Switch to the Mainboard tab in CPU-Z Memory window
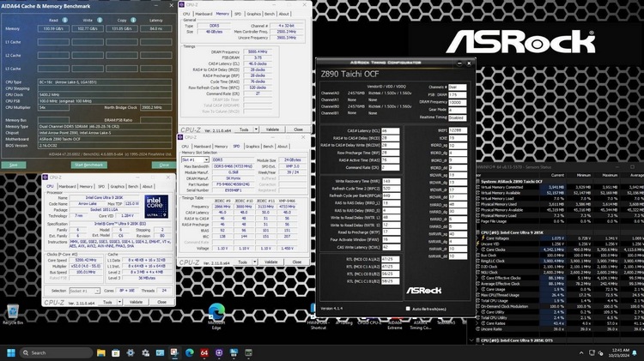 pos(204,14)
